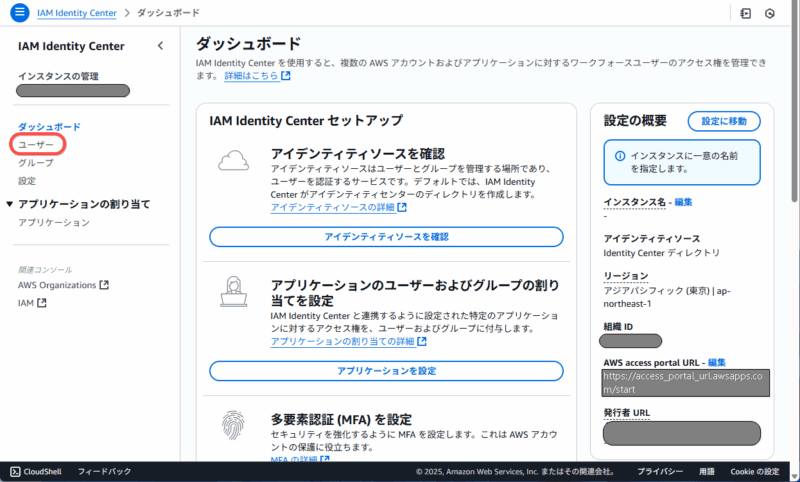800x482 pixels.
Task: Open アプリケーションの割り当ての詳細 link
Action: pyautogui.click(x=342, y=341)
